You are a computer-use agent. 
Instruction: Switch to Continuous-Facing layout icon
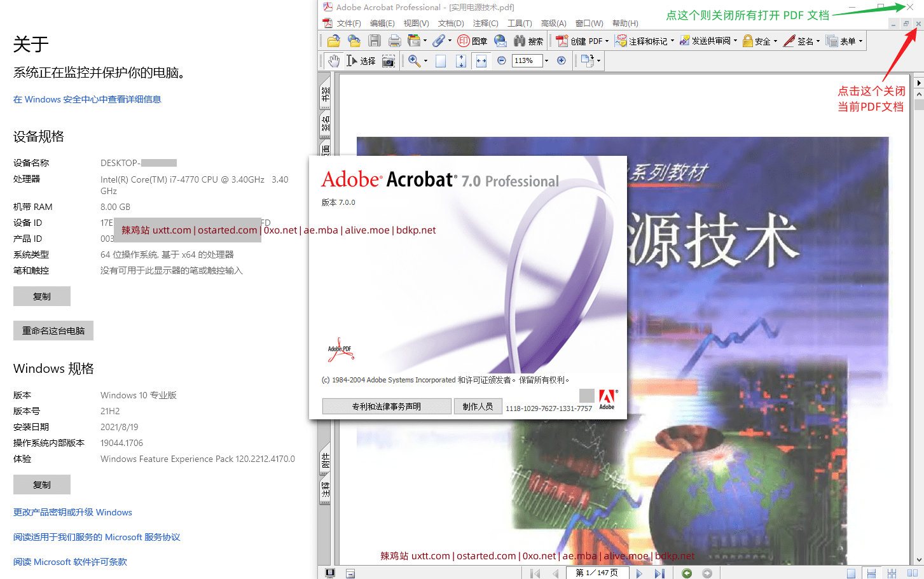892,573
